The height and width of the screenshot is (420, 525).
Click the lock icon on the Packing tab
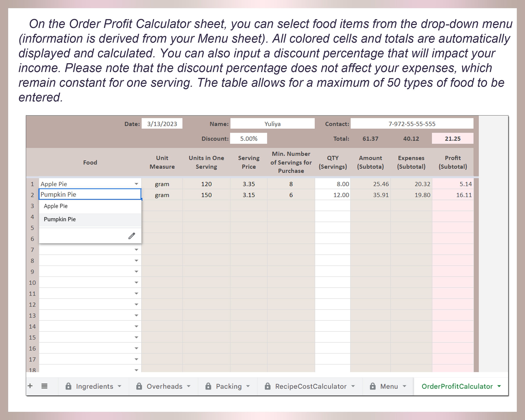pos(208,386)
